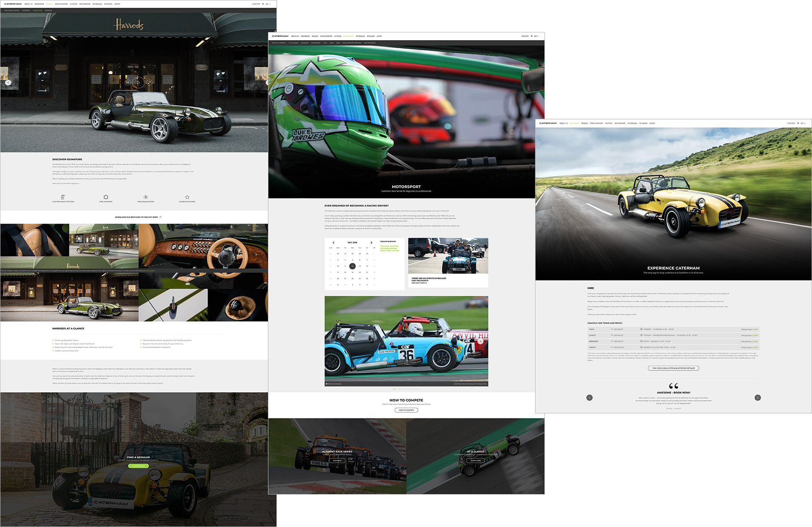Click Caterham logo on Experience page
The image size is (812, 527).
tap(548, 123)
